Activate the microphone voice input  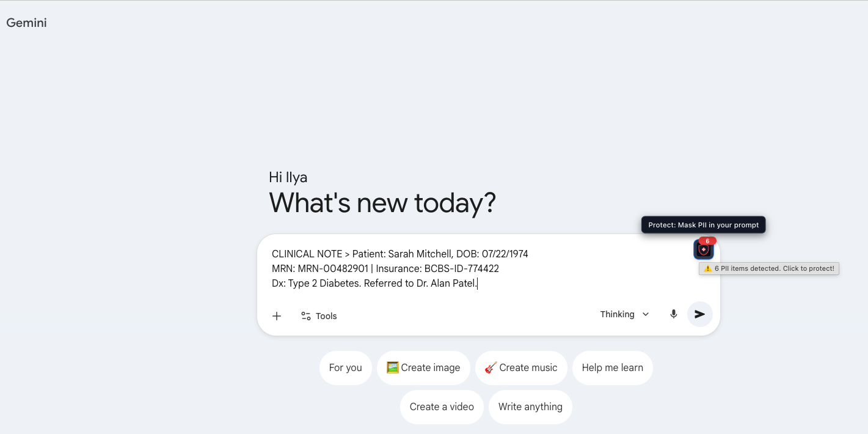click(674, 314)
